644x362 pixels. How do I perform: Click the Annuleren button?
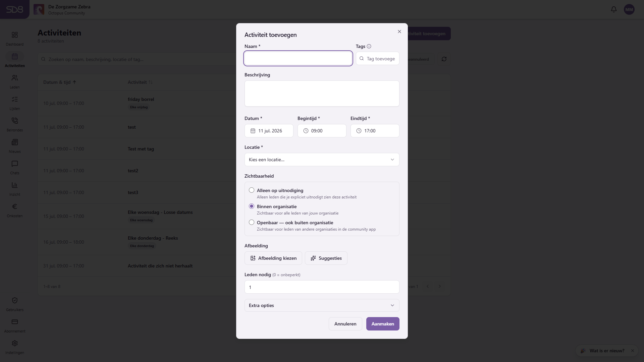click(x=345, y=324)
